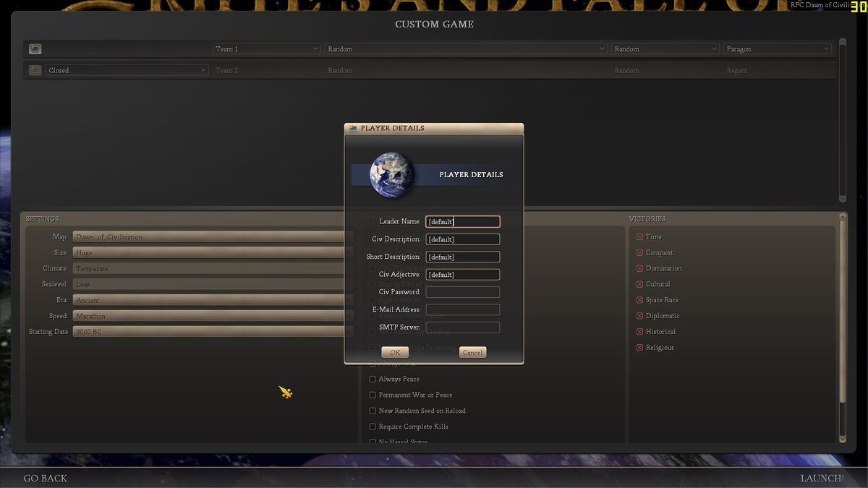
Task: Focus the Leader Name field
Action: click(463, 222)
